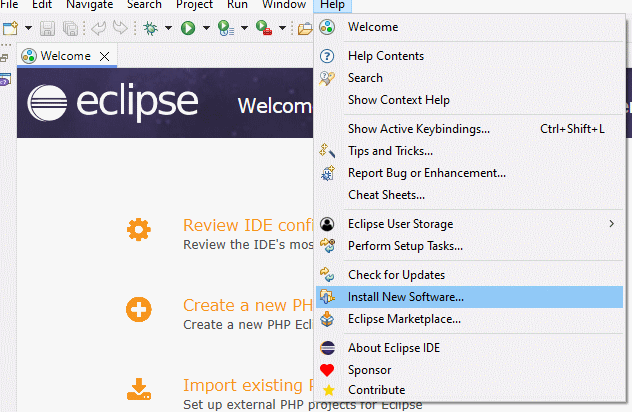Viewport: 632px width, 412px height.
Task: Click the Save All toolbar icon
Action: click(71, 28)
